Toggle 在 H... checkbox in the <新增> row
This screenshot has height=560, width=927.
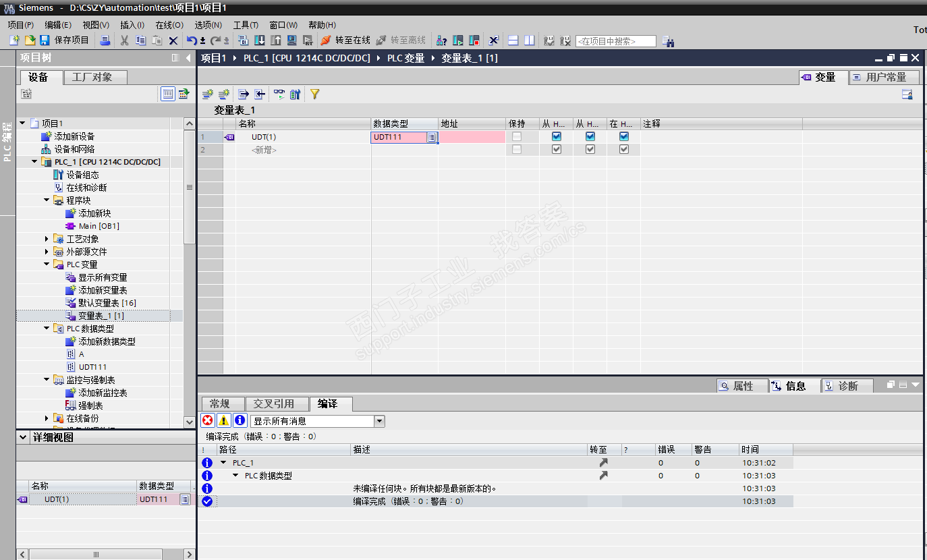624,150
